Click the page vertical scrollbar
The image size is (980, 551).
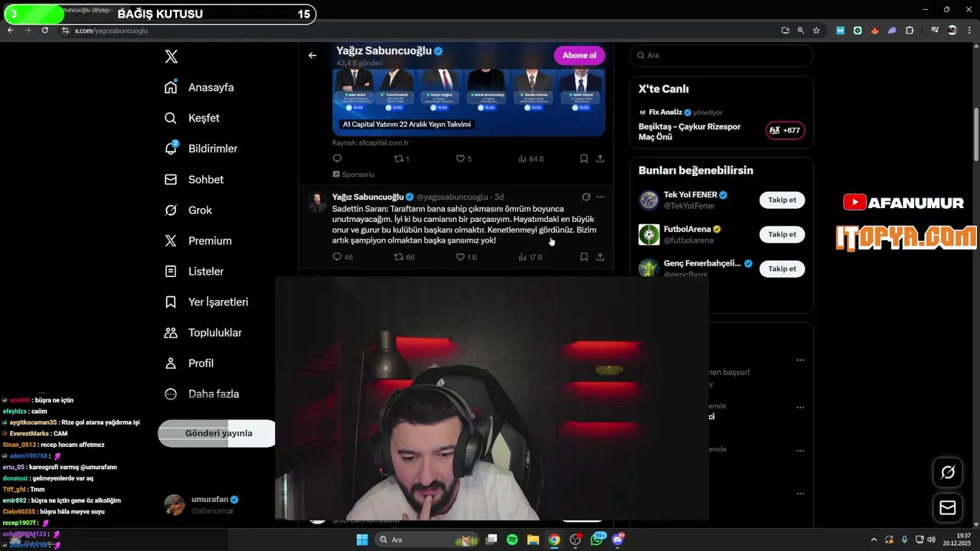[x=975, y=135]
